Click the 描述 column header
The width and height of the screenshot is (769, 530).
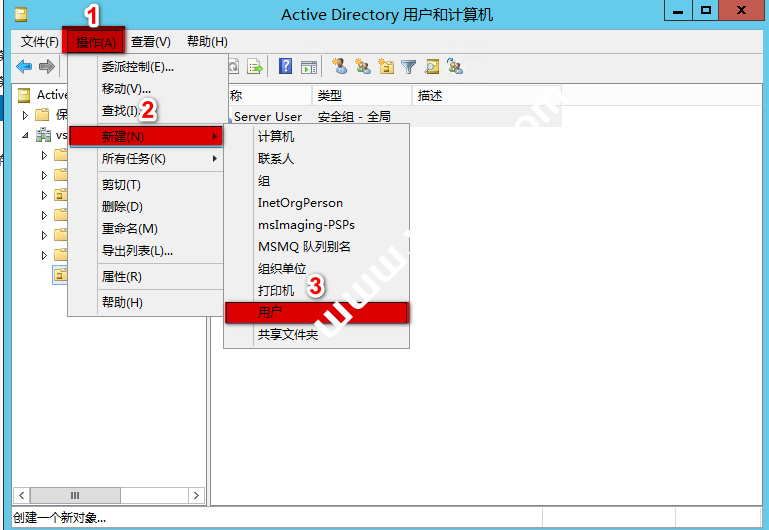click(x=487, y=95)
